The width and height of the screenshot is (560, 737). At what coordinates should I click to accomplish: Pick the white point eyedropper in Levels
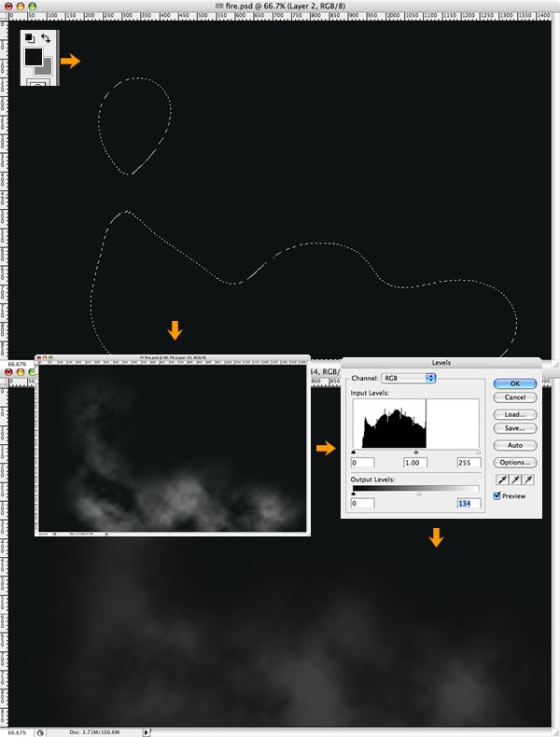(x=528, y=480)
